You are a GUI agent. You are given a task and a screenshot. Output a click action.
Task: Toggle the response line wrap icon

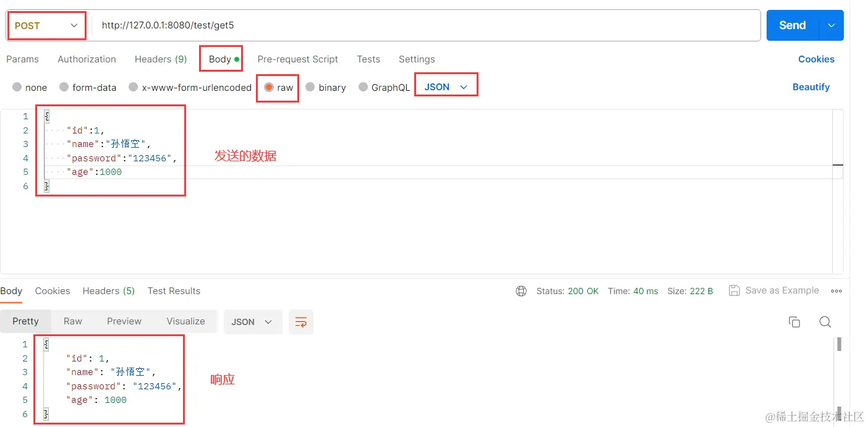(x=301, y=322)
